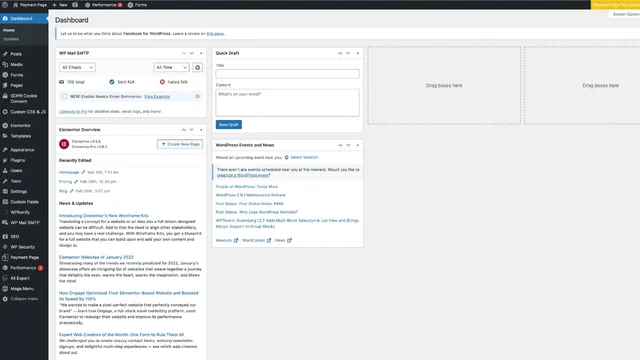Open WordPress 5.9.1 Maintenance Release link
The image size is (640, 360).
[251, 195]
